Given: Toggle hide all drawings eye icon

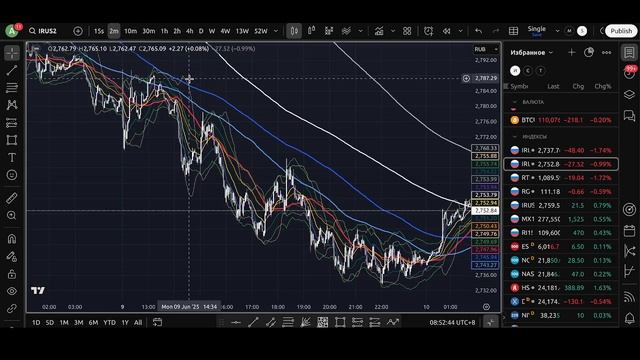Looking at the screenshot, I should click(x=12, y=291).
